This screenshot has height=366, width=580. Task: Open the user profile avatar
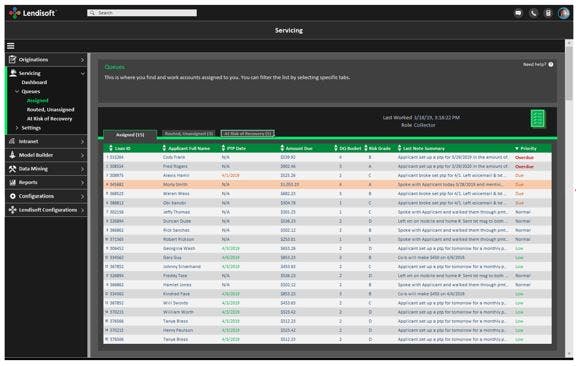click(564, 13)
